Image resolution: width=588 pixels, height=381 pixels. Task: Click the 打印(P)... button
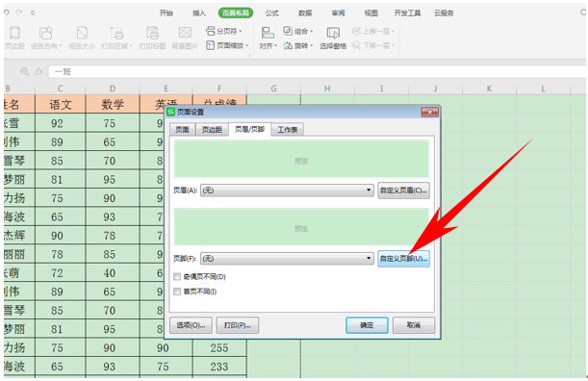(238, 325)
